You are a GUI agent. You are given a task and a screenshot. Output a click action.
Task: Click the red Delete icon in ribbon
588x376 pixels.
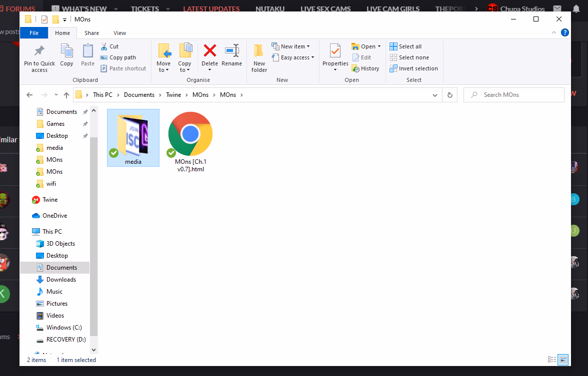click(x=209, y=50)
